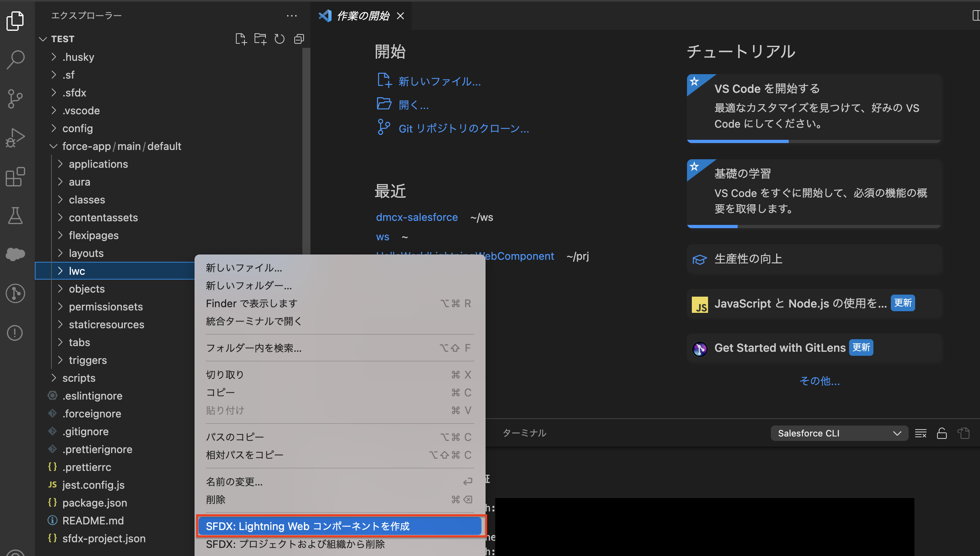The image size is (980, 556).
Task: Open the Source Control view
Action: (15, 98)
